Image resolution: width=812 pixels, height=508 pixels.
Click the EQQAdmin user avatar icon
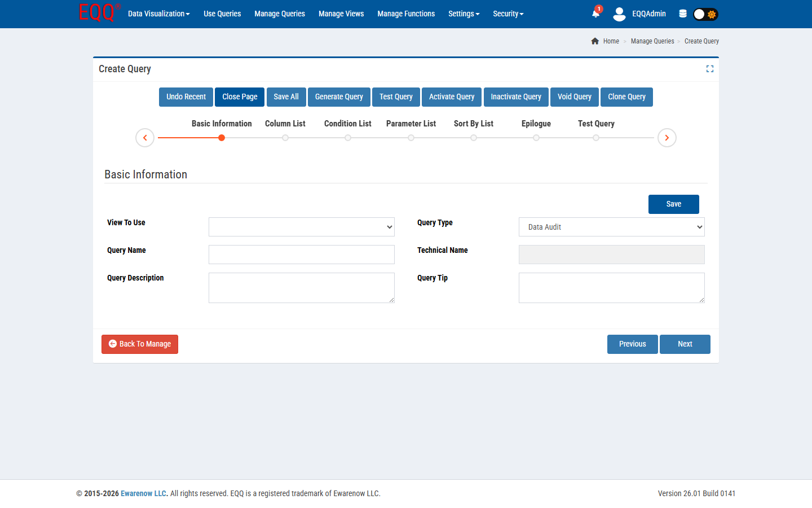(619, 14)
